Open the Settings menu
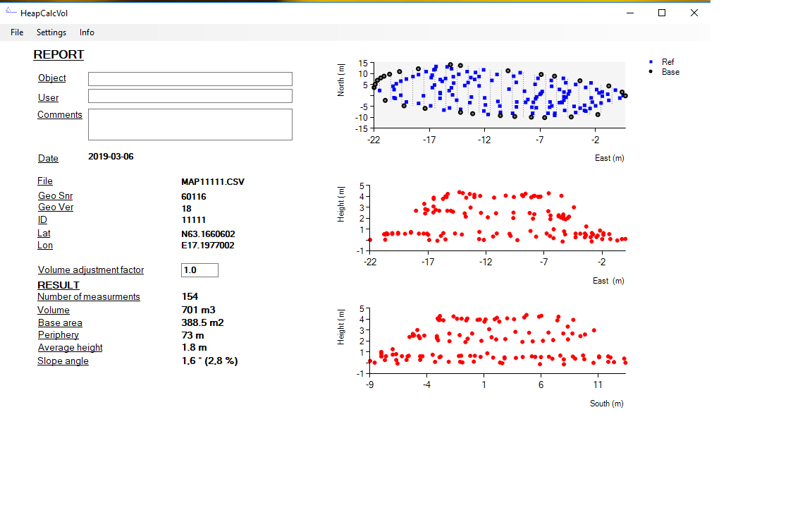The width and height of the screenshot is (812, 508). (51, 32)
